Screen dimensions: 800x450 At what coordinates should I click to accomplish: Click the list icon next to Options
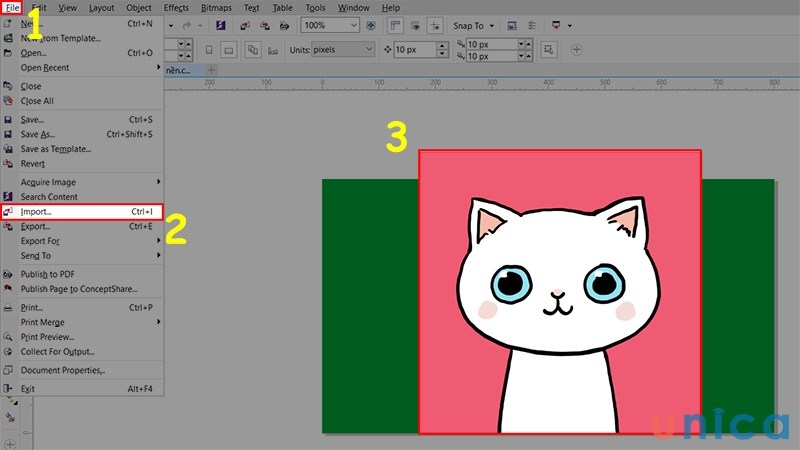532,25
